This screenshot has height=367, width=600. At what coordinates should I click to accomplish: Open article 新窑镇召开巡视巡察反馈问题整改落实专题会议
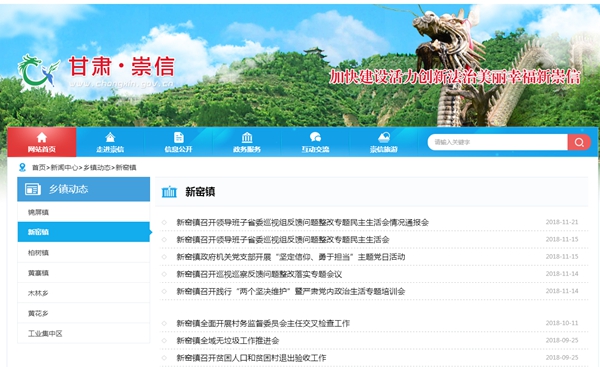tap(259, 274)
